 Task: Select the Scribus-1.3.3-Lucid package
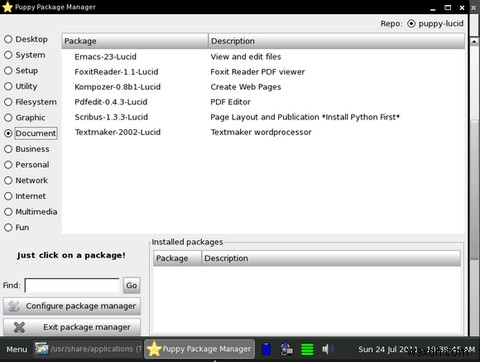111,117
